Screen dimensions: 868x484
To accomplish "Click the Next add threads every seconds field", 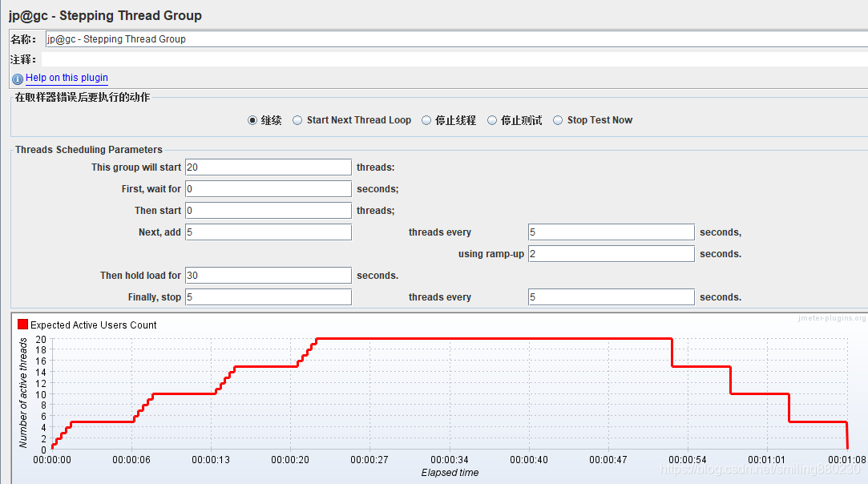I will tap(612, 232).
